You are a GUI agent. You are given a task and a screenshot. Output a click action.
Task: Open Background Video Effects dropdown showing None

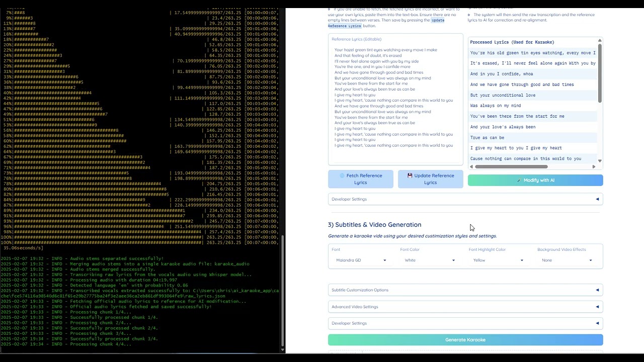pos(567,260)
